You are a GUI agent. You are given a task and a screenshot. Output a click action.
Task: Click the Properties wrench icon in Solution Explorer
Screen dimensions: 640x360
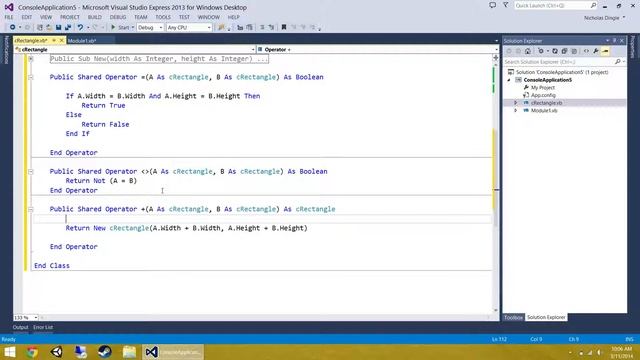point(596,51)
